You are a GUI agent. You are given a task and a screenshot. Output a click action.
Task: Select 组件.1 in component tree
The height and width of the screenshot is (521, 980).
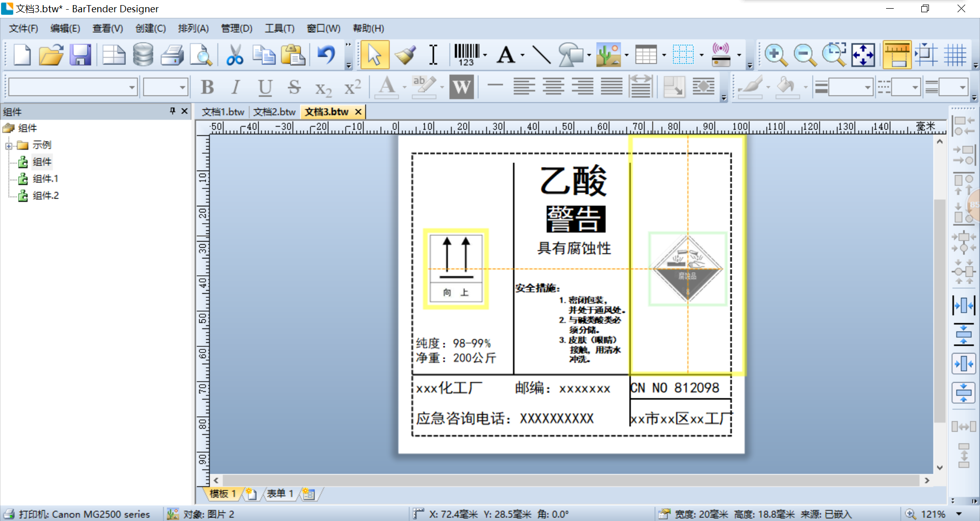(x=45, y=179)
